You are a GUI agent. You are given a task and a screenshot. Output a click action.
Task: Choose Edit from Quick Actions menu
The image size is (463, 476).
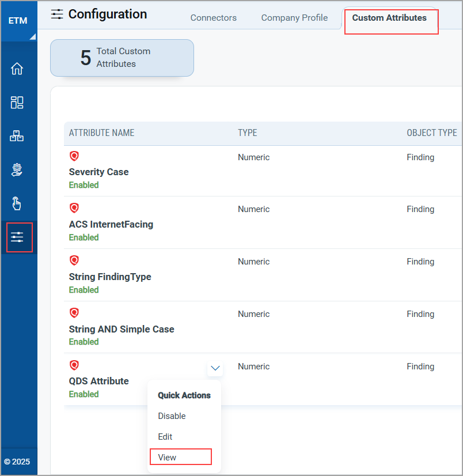[165, 437]
